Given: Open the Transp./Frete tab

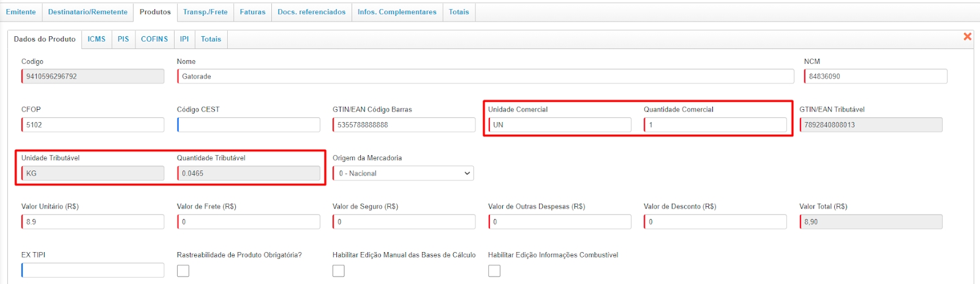Looking at the screenshot, I should [x=205, y=12].
